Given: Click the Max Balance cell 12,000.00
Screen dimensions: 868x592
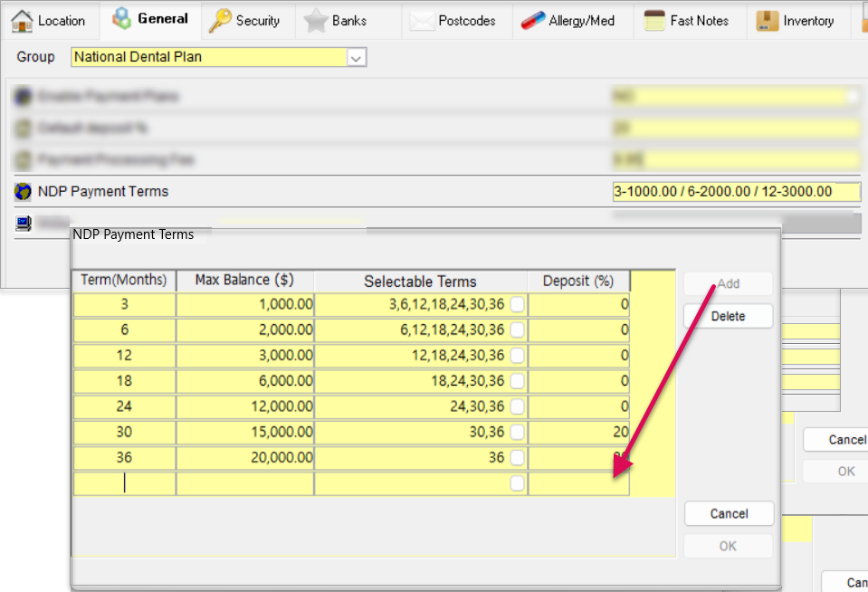Looking at the screenshot, I should tap(244, 406).
